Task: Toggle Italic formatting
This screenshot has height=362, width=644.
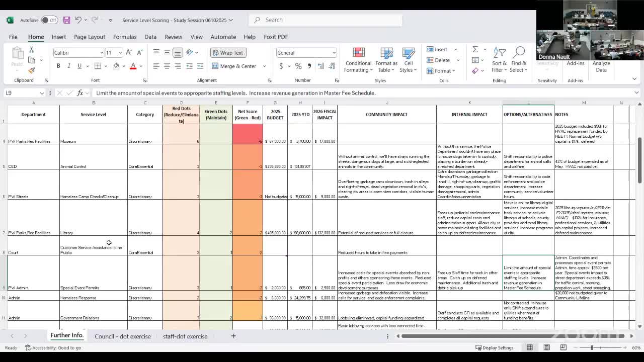Action: (x=69, y=66)
